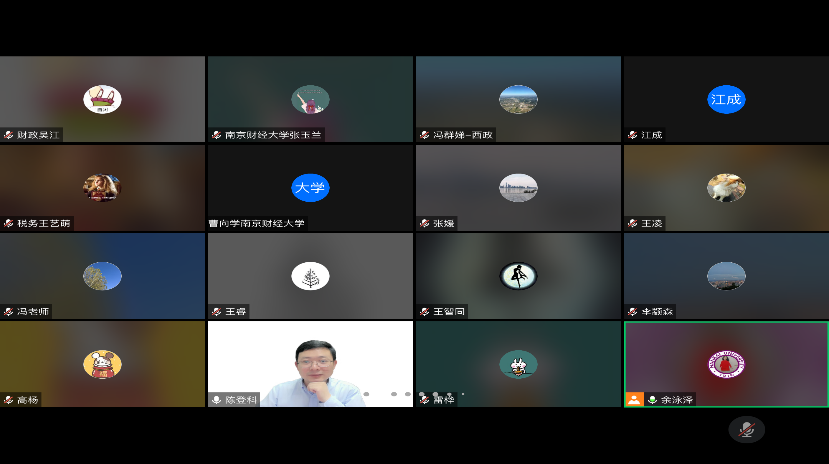Click the 冯老师 name label

33,311
